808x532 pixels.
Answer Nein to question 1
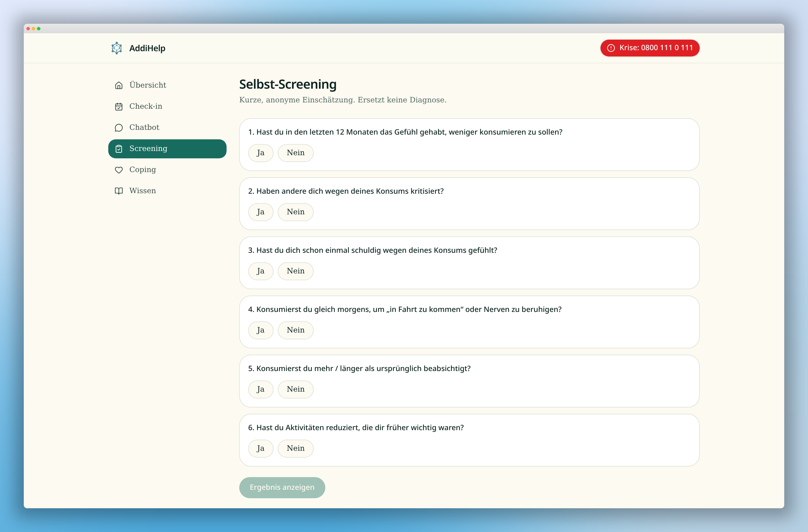pos(295,153)
